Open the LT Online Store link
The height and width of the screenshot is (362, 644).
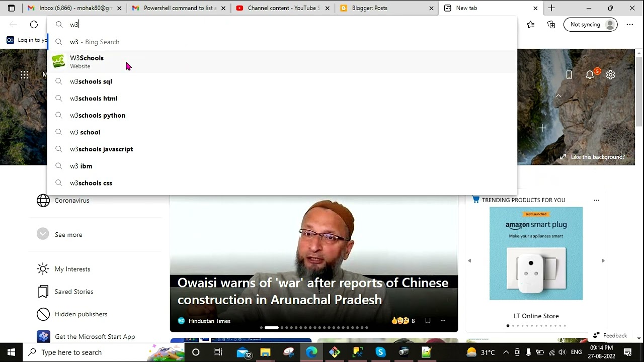click(536, 316)
